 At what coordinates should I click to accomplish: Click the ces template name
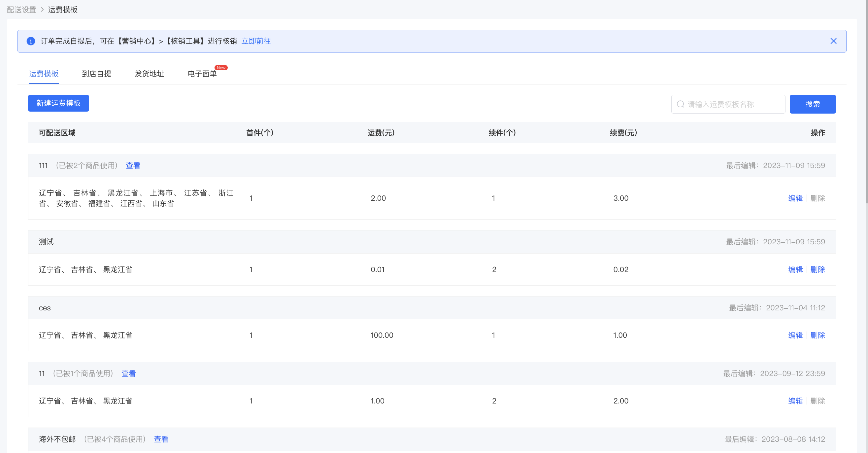pos(45,308)
